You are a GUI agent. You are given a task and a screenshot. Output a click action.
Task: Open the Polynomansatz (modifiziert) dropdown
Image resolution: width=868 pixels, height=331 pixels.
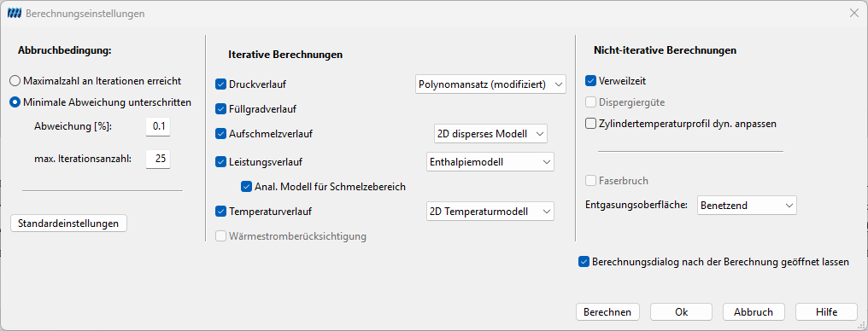pos(490,84)
